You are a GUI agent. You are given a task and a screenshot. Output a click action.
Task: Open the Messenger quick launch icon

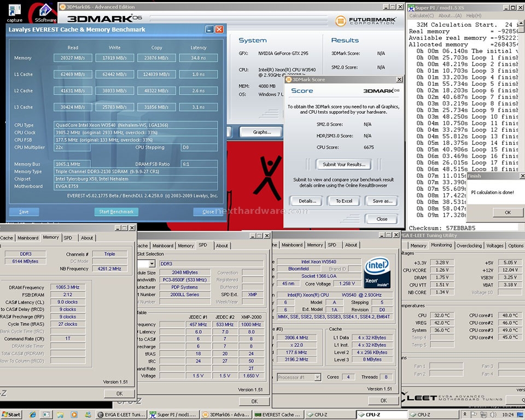[x=87, y=415]
